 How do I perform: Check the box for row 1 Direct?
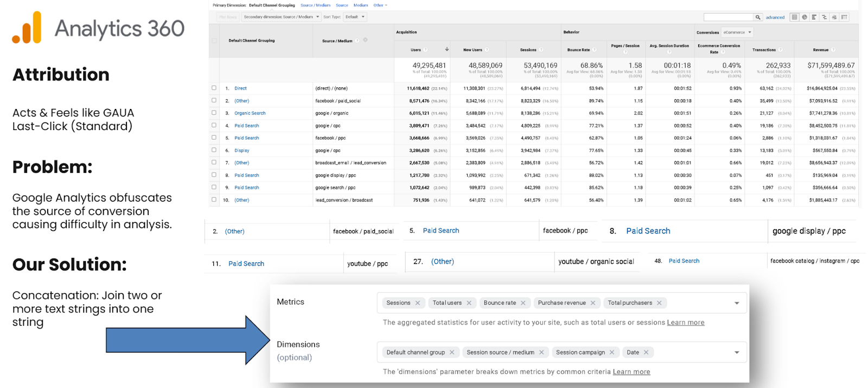(214, 88)
